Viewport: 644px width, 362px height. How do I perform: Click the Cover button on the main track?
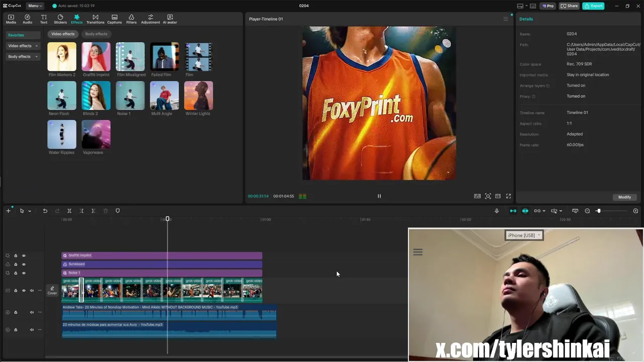(x=52, y=291)
